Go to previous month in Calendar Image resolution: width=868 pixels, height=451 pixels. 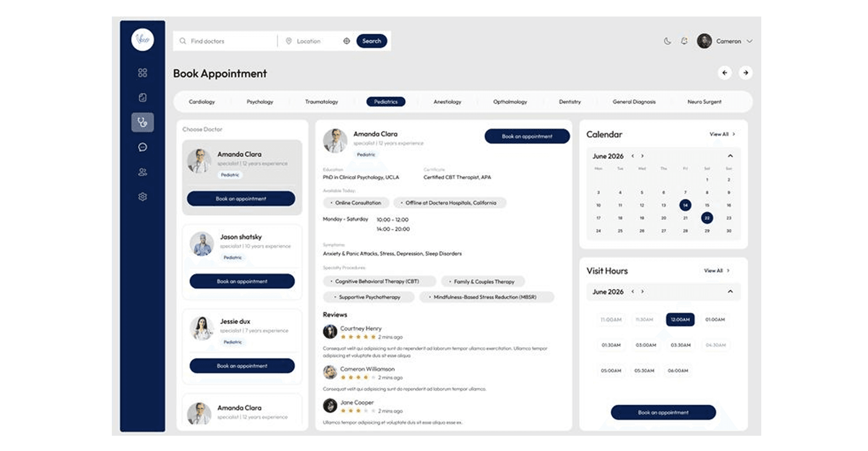click(633, 156)
